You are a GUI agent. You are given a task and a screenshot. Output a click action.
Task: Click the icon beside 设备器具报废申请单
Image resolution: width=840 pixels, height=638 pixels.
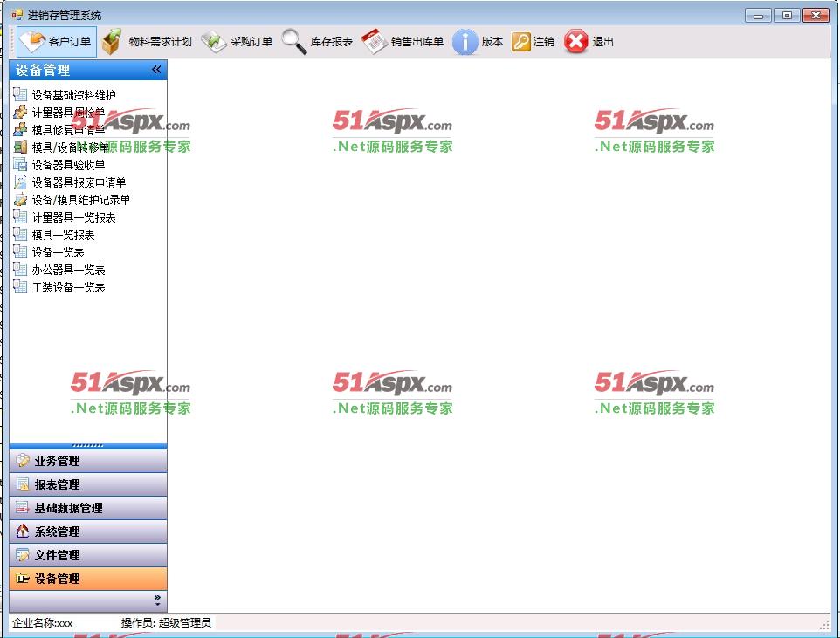tap(20, 182)
